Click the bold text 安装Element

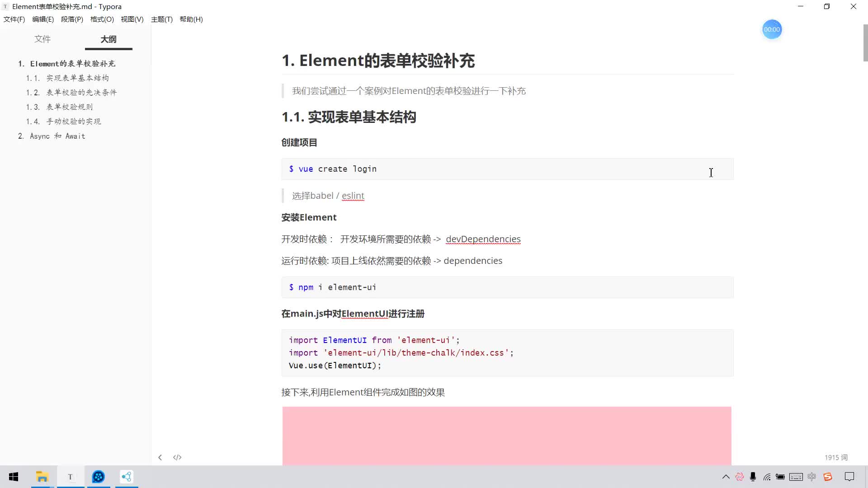pos(309,217)
